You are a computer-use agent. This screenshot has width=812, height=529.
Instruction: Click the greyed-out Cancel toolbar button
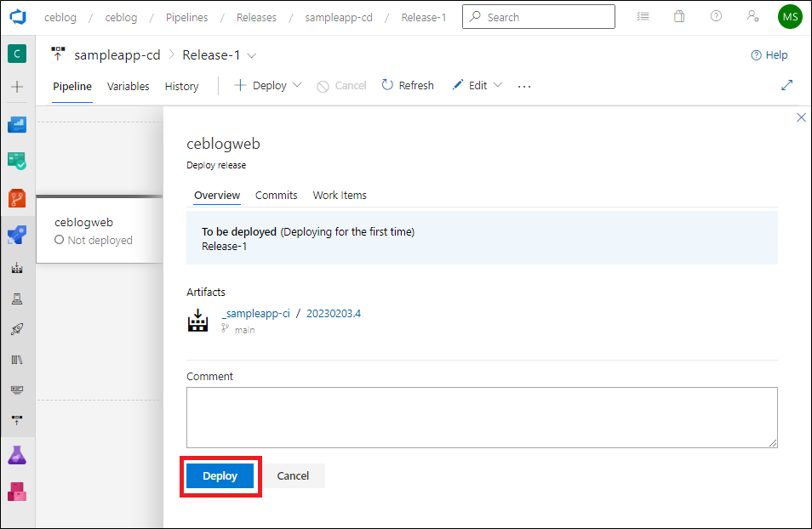pos(342,85)
